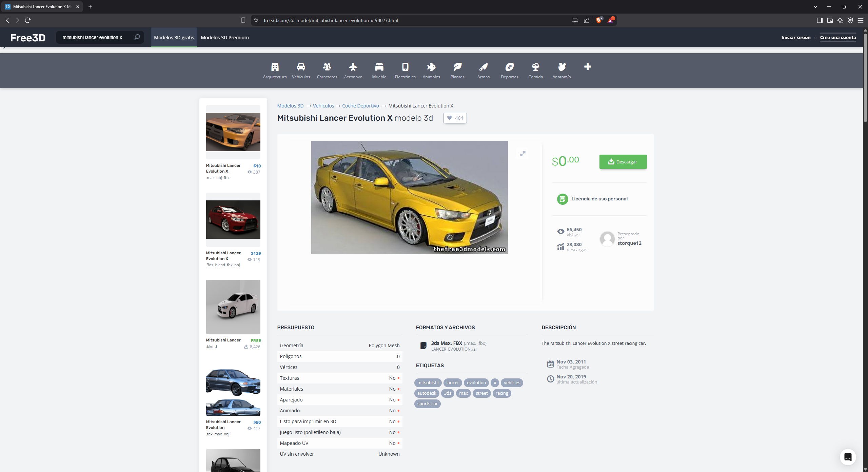Open the tab search dropdown chevron

tap(815, 7)
